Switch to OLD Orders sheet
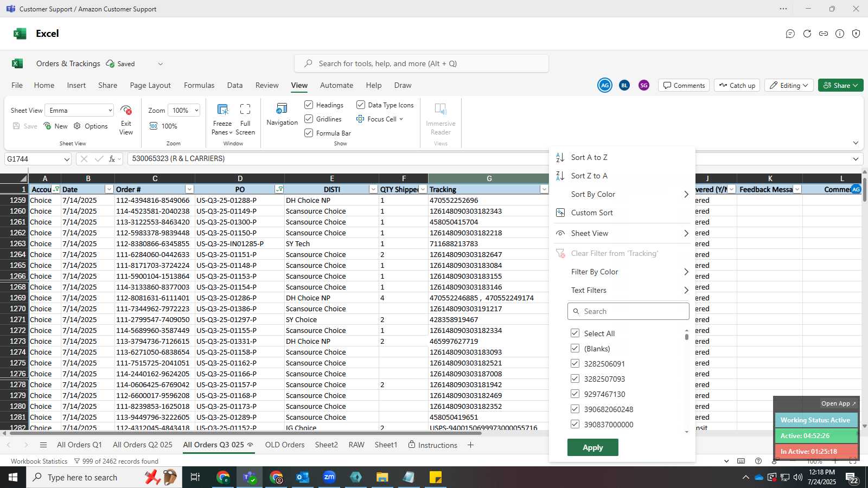 [x=285, y=445]
